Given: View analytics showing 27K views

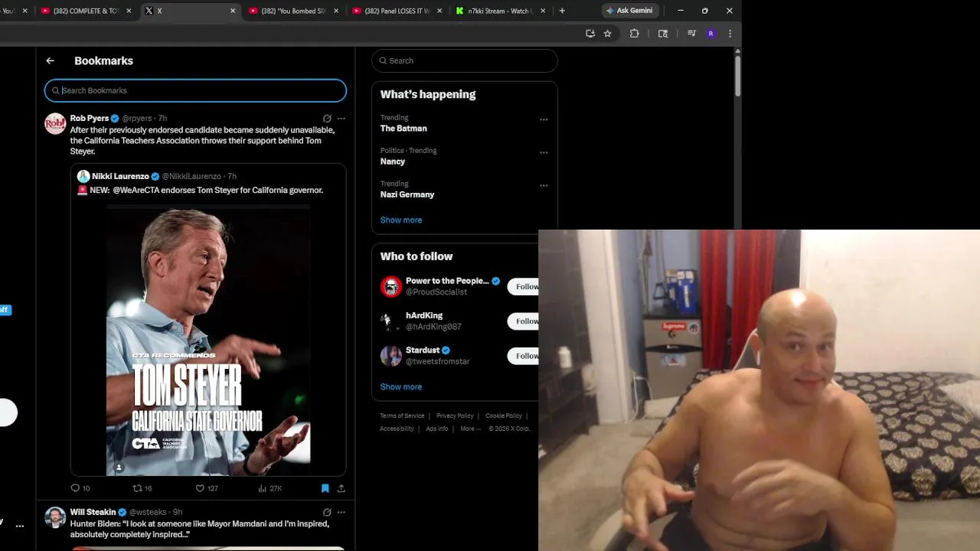Looking at the screenshot, I should pos(270,488).
